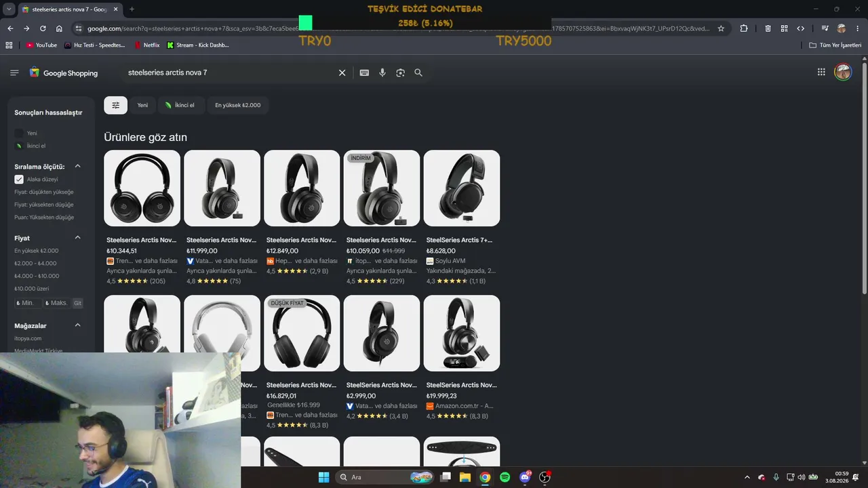Open the YouTube bookmark
The height and width of the screenshot is (488, 868).
[41, 45]
